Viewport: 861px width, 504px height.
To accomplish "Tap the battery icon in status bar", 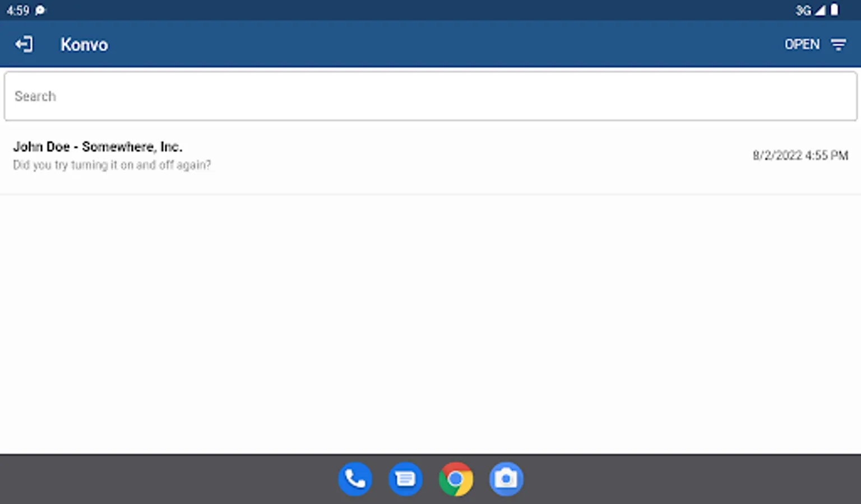I will click(834, 10).
